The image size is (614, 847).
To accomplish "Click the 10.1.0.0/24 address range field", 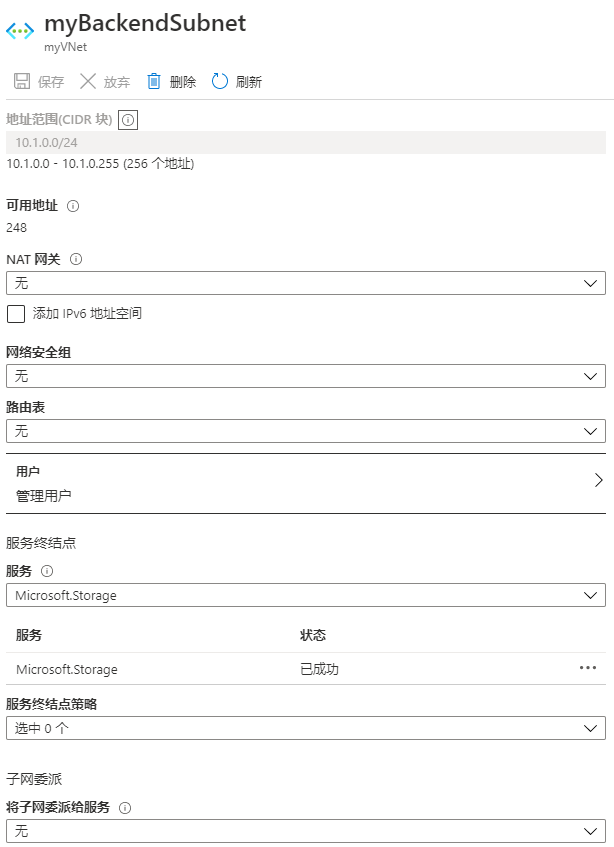I will [x=305, y=143].
